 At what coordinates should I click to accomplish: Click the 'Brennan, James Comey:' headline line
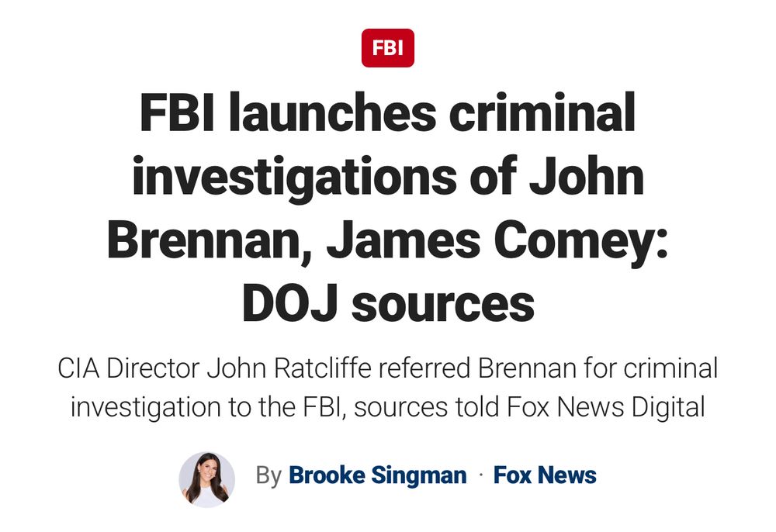pos(387,241)
